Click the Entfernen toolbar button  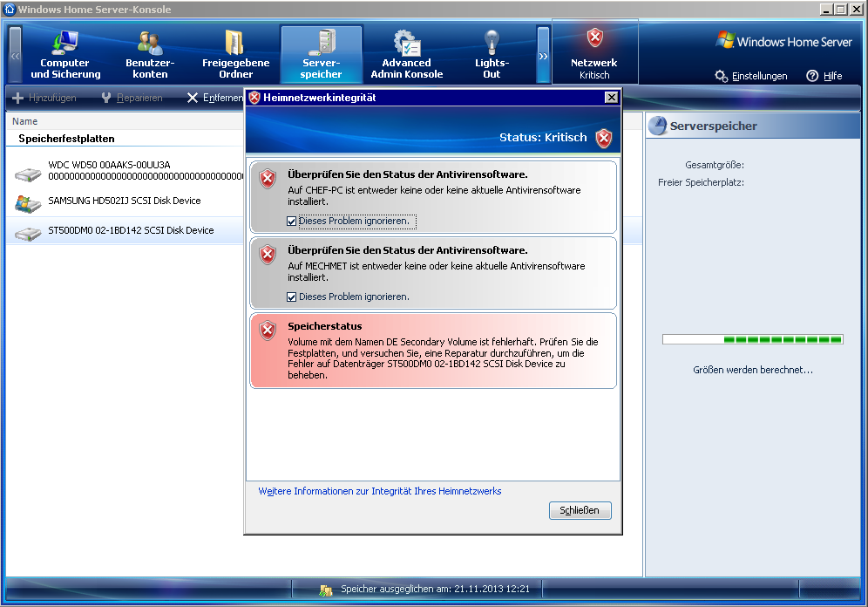pyautogui.click(x=214, y=98)
